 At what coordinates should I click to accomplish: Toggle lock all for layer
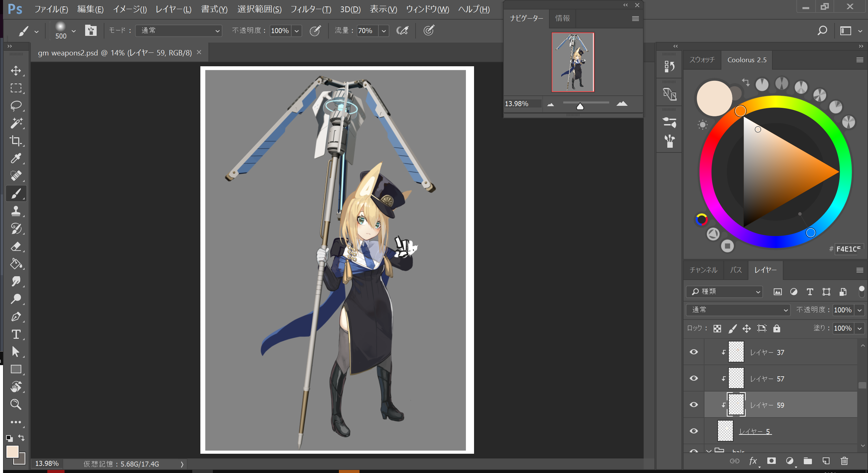click(x=776, y=328)
